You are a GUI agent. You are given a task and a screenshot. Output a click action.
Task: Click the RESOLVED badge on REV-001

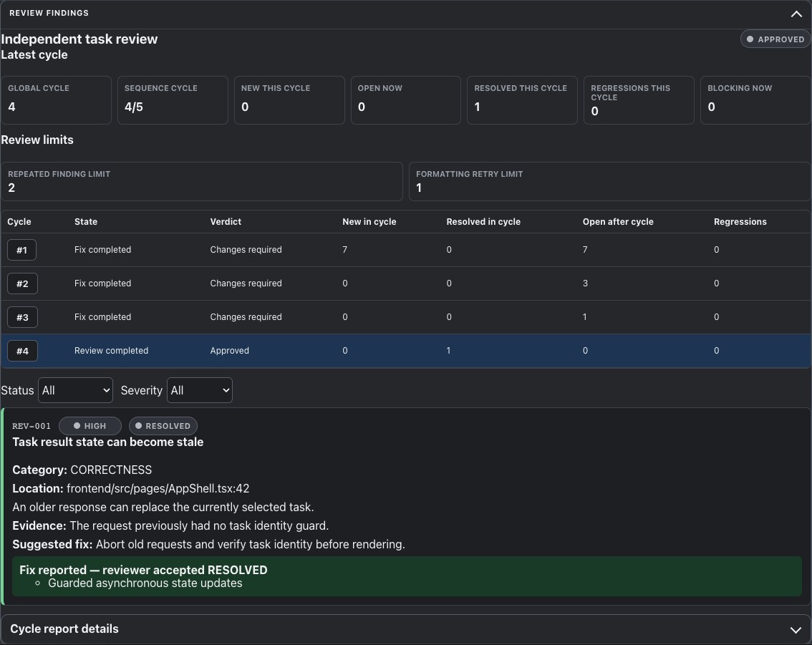point(163,426)
